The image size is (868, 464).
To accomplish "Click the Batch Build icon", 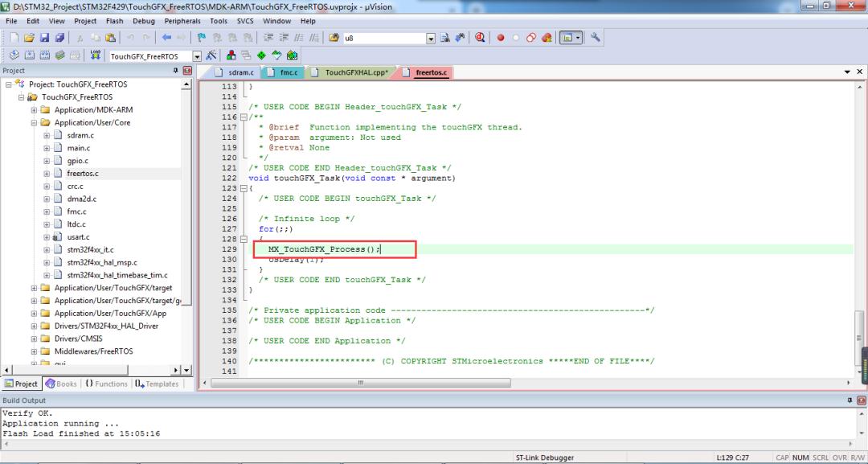I will pos(59,55).
